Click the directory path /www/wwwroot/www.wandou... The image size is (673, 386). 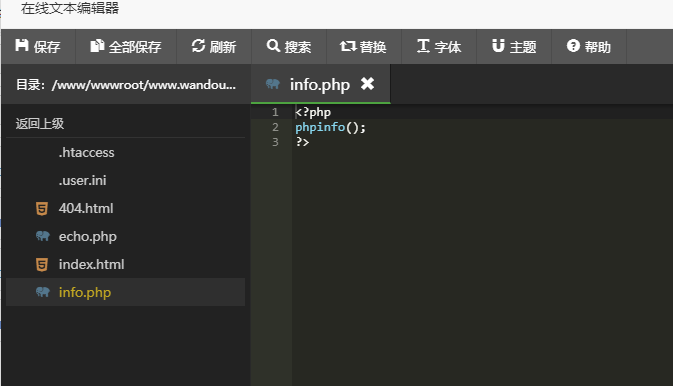pyautogui.click(x=144, y=85)
